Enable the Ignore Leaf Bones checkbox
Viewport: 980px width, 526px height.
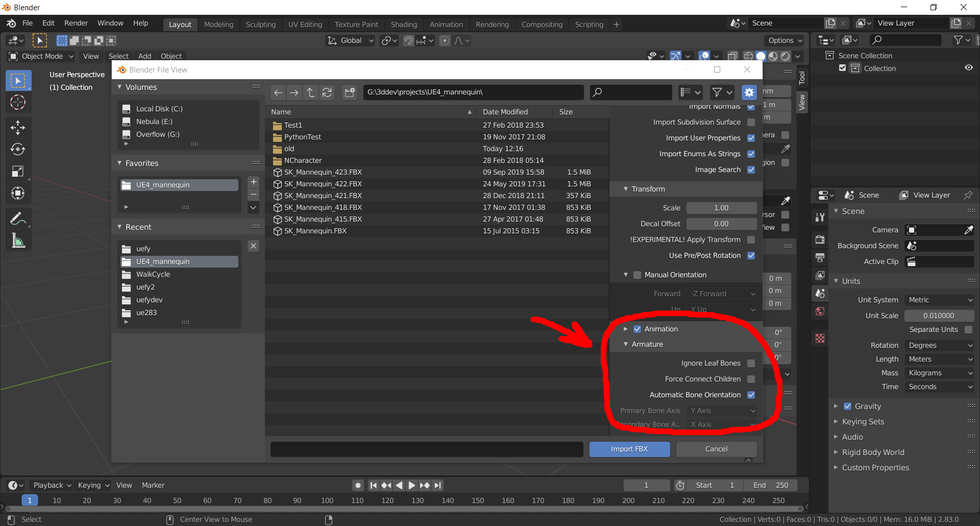[x=751, y=363]
